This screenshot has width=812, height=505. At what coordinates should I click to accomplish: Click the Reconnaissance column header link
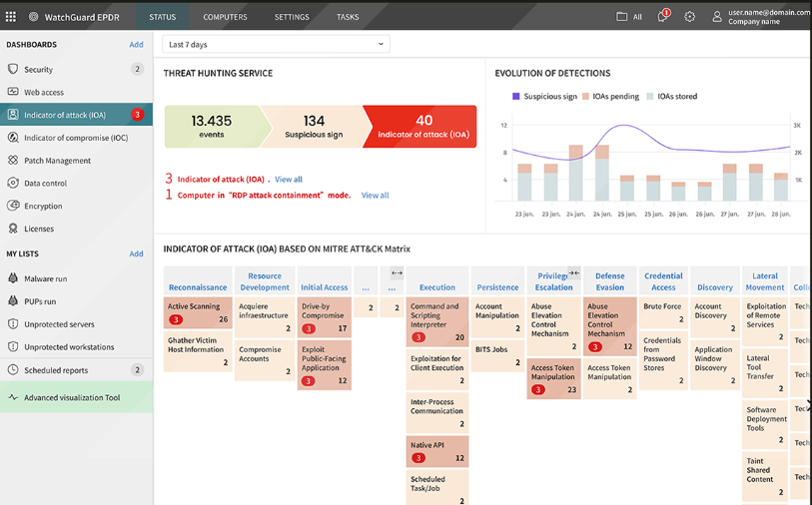[198, 287]
